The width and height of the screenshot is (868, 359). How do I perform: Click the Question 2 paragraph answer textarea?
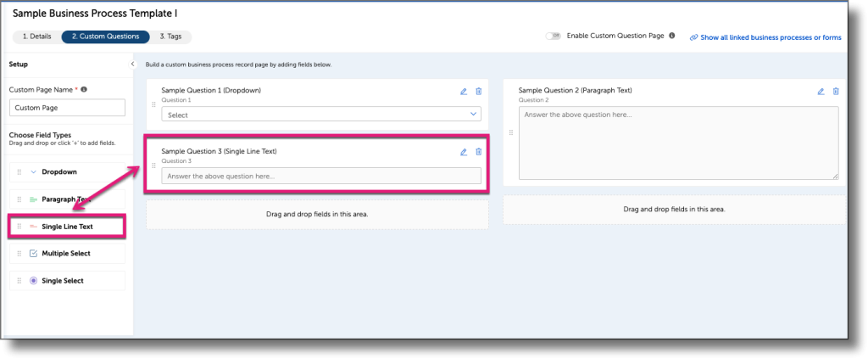tap(678, 143)
